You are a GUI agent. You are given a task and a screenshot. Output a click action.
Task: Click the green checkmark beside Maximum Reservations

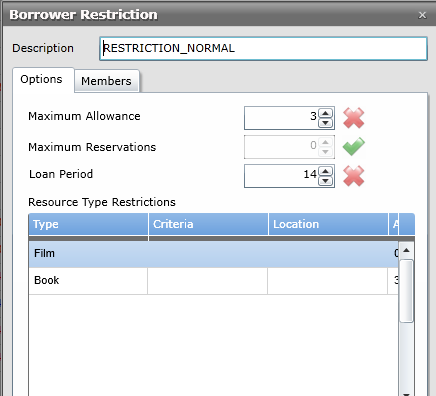click(x=354, y=146)
